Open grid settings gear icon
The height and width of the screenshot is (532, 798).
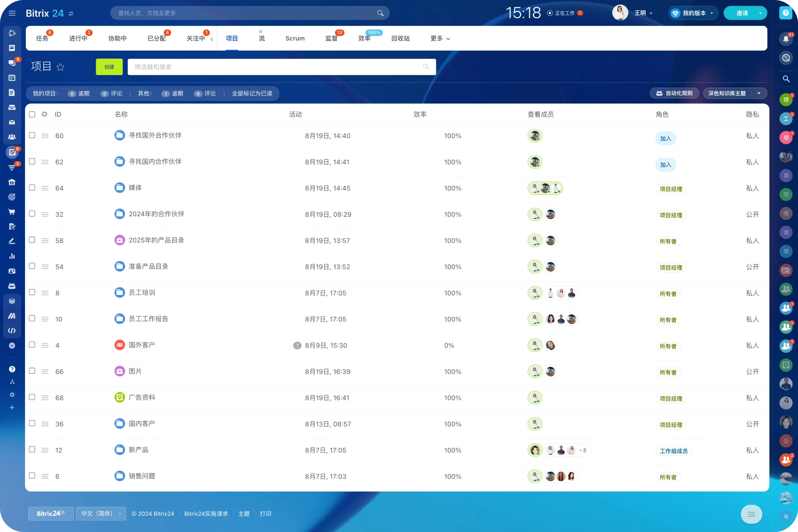click(x=44, y=114)
